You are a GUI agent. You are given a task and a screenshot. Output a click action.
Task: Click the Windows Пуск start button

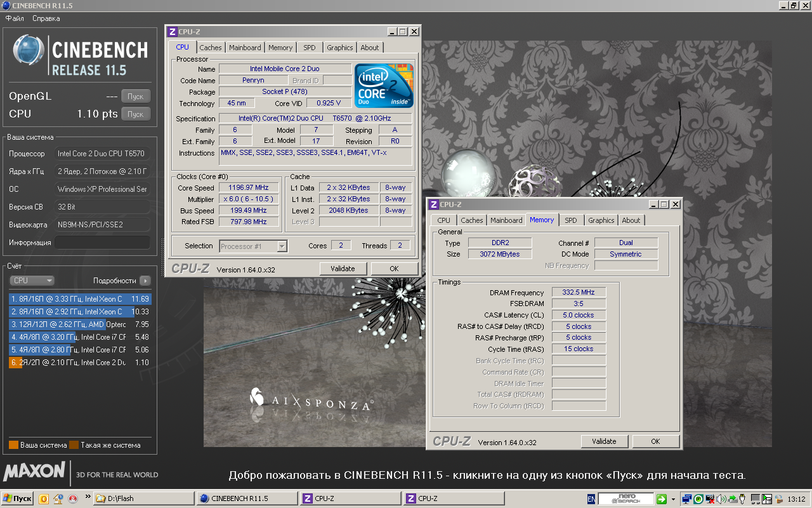18,498
